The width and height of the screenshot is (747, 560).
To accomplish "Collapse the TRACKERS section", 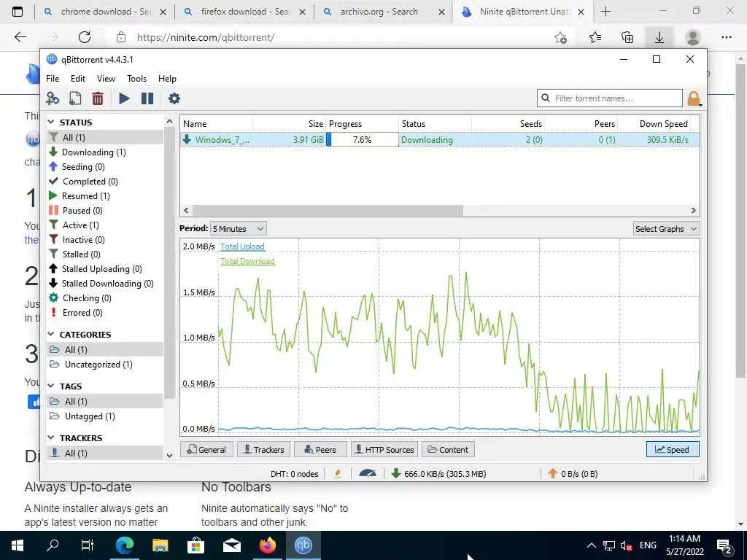I will [x=51, y=437].
